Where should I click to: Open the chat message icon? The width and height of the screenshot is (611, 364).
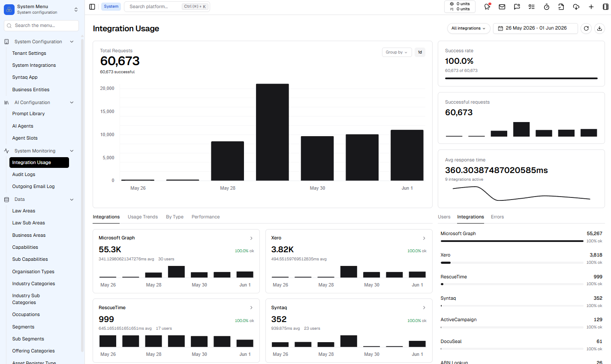coord(517,6)
